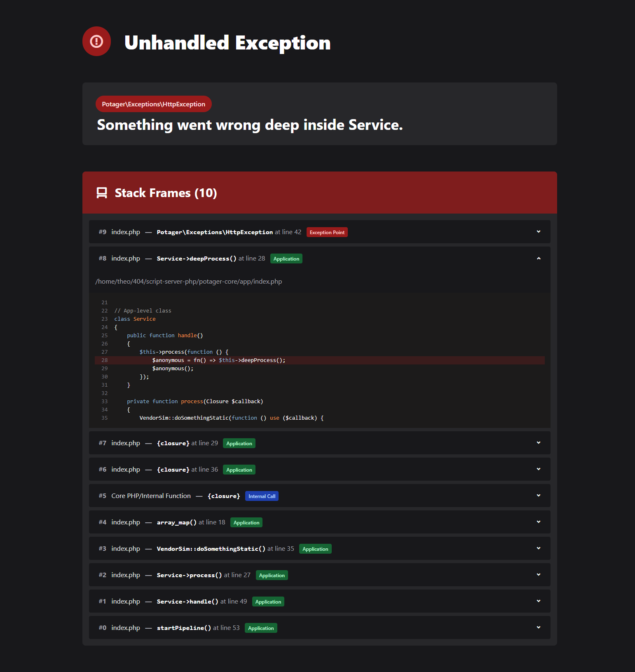Click the Internal Call badge

point(262,496)
